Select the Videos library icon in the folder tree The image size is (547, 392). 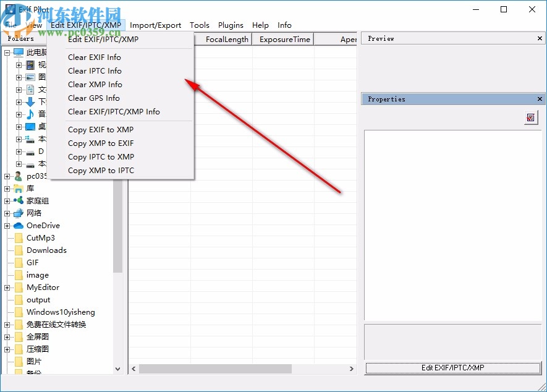tap(29, 64)
